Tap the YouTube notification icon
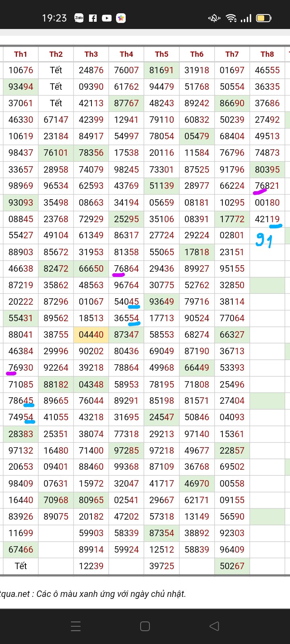 [x=107, y=18]
